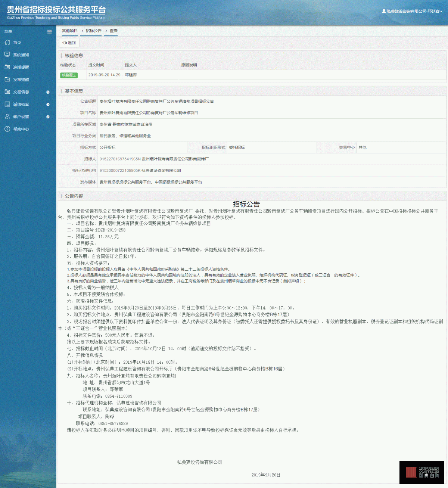Click the user profile icon beside 弘典建设咨询有限公司
Image resolution: width=448 pixels, height=488 pixels.
pos(384,12)
